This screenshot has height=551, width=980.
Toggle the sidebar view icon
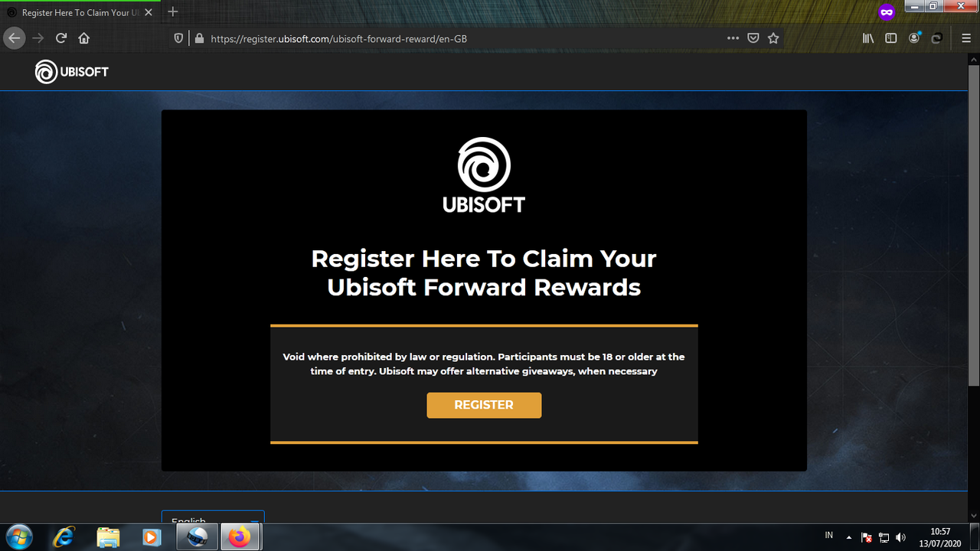[x=891, y=38]
